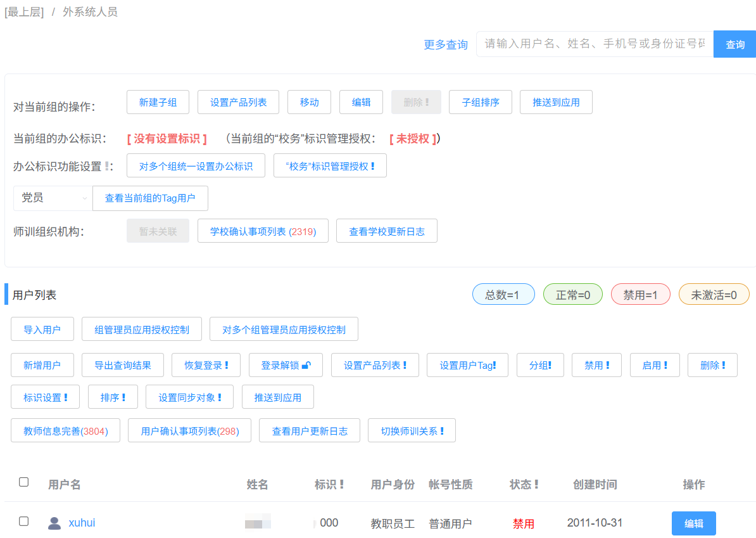Screen dimensions: 756x538
Task: Click 组管理员应用授权控制 button
Action: [142, 330]
